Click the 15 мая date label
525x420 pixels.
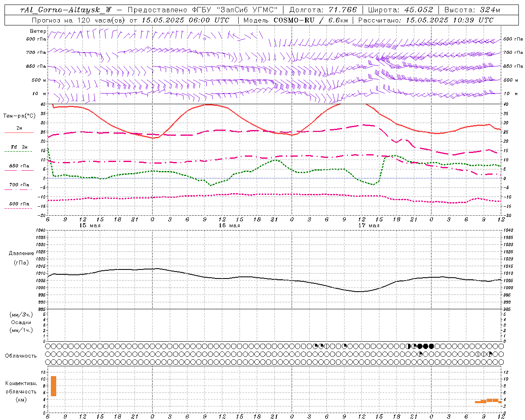90,226
